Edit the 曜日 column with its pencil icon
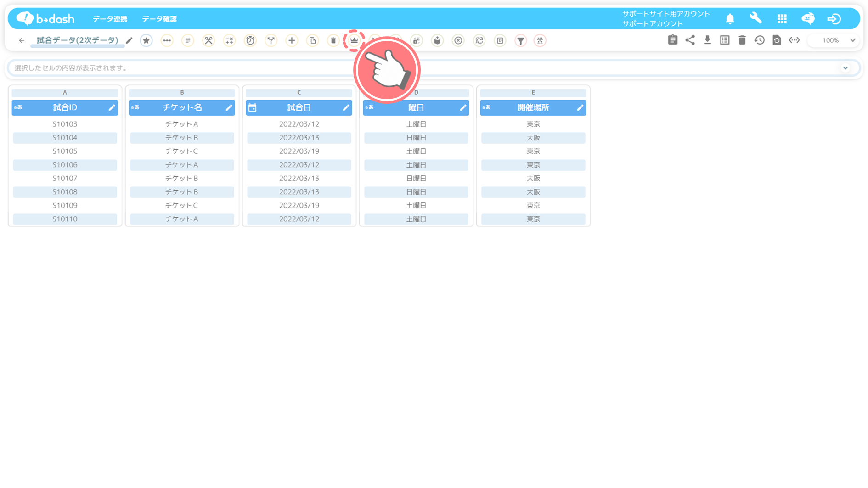This screenshot has width=868, height=488. tap(463, 107)
